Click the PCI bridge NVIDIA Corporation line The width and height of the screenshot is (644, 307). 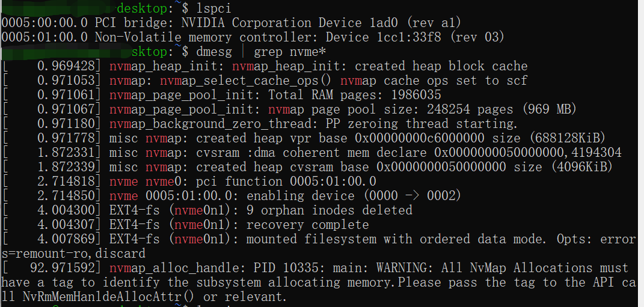[x=232, y=23]
